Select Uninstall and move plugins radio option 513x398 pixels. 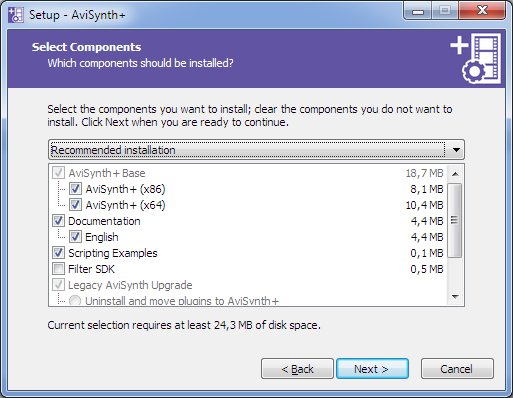(75, 301)
